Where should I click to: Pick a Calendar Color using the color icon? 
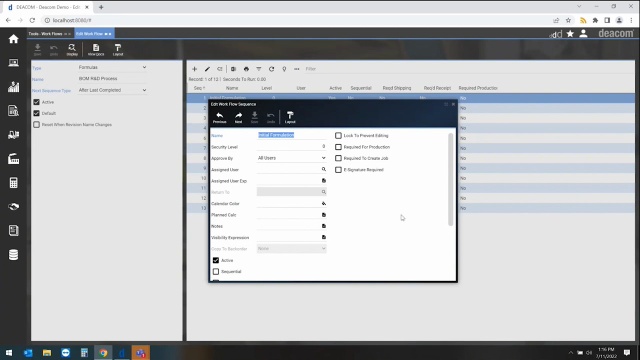point(324,203)
